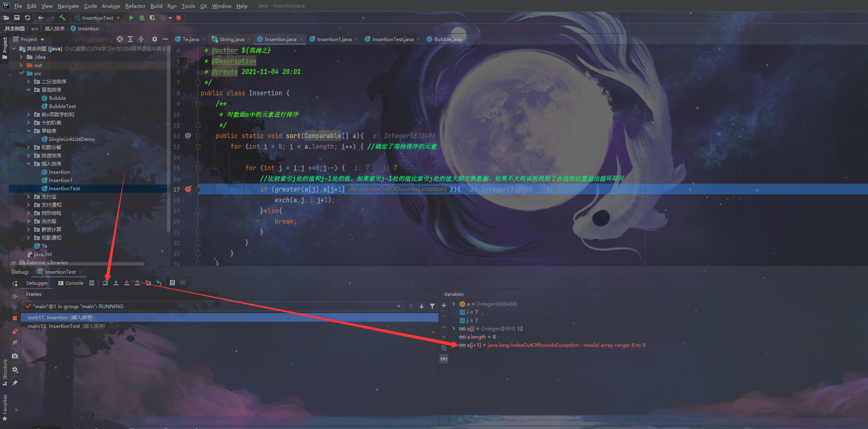Click the Project panel vertical scrollbar
Viewport: 868px width, 429px height.
169,140
